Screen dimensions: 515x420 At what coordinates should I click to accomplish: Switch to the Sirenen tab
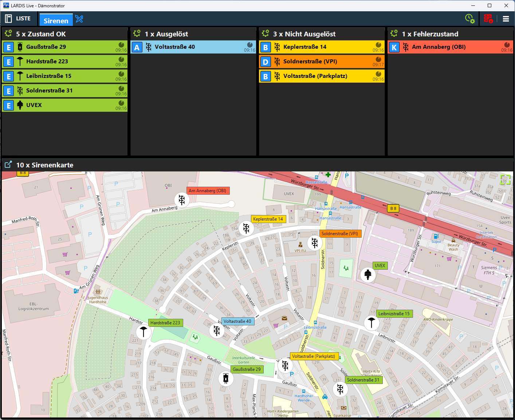tap(56, 21)
